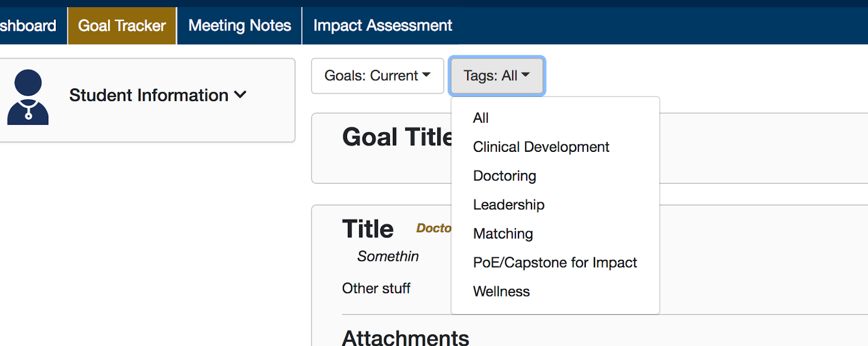Go to the Impact Assessment tab
Viewport: 868px width, 346px height.
pos(382,25)
